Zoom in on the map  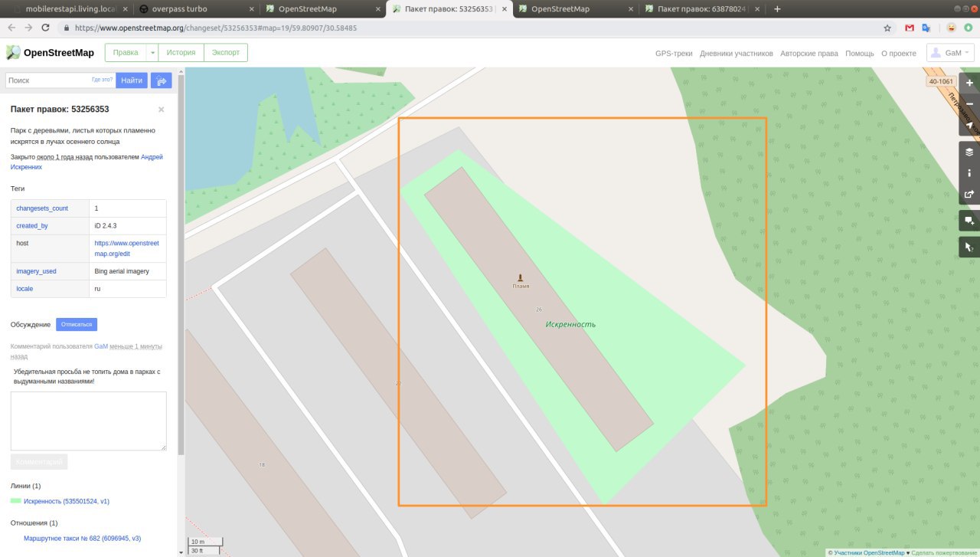pos(969,83)
